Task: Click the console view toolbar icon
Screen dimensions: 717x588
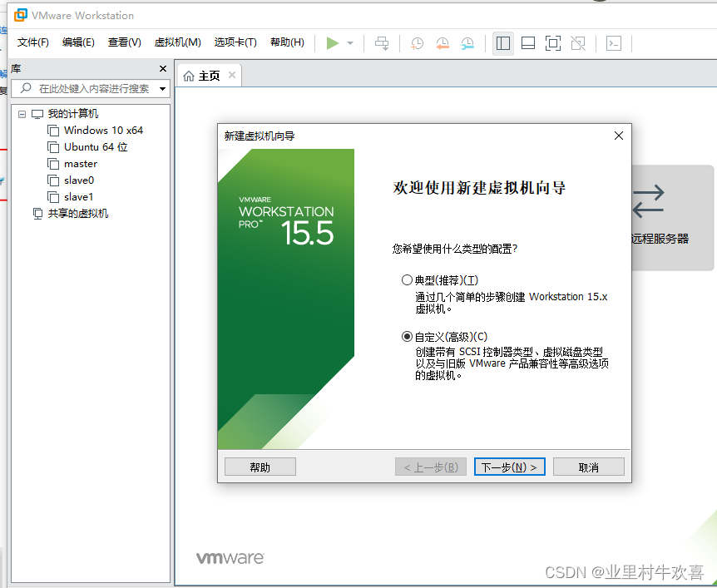Action: tap(614, 43)
